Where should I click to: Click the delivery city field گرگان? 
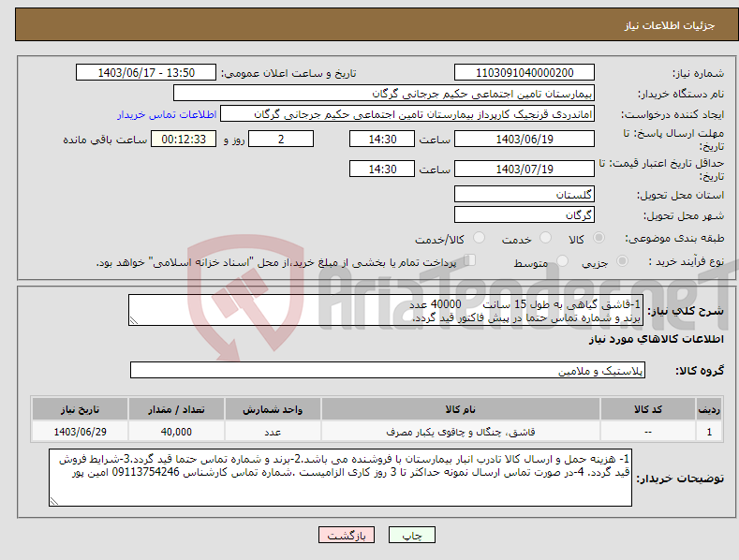point(525,215)
